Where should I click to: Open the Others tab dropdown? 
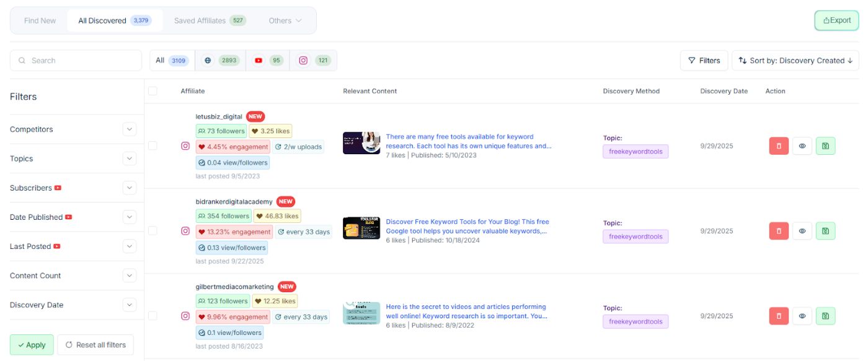[x=285, y=20]
